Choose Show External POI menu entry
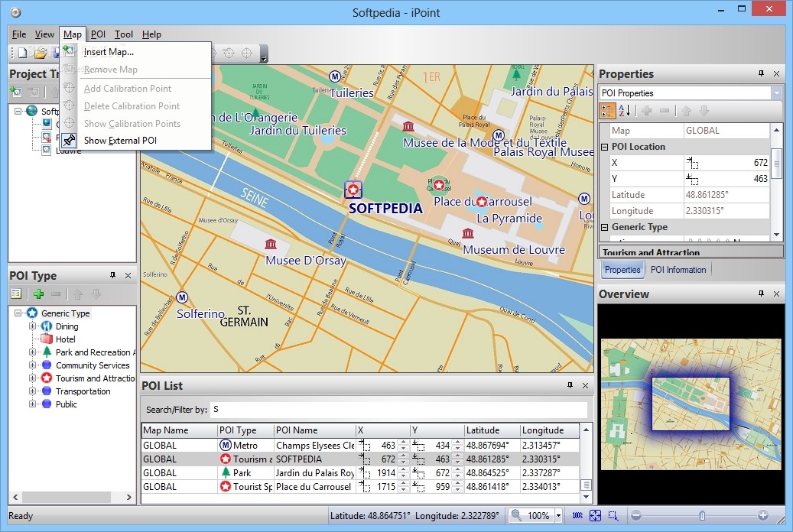The image size is (793, 532). (120, 140)
